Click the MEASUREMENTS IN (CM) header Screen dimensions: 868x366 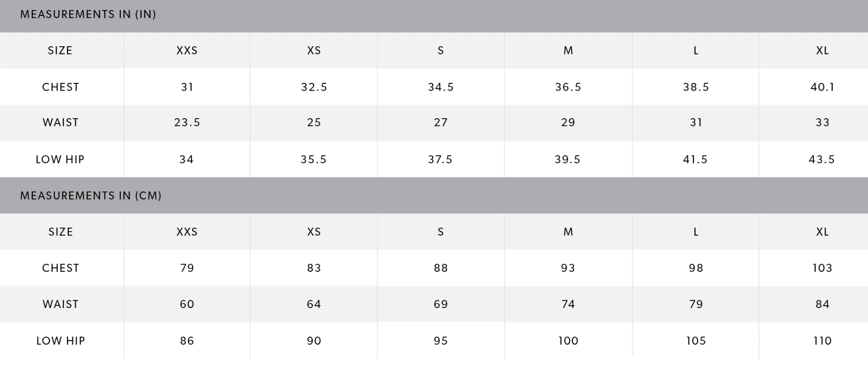[91, 196]
